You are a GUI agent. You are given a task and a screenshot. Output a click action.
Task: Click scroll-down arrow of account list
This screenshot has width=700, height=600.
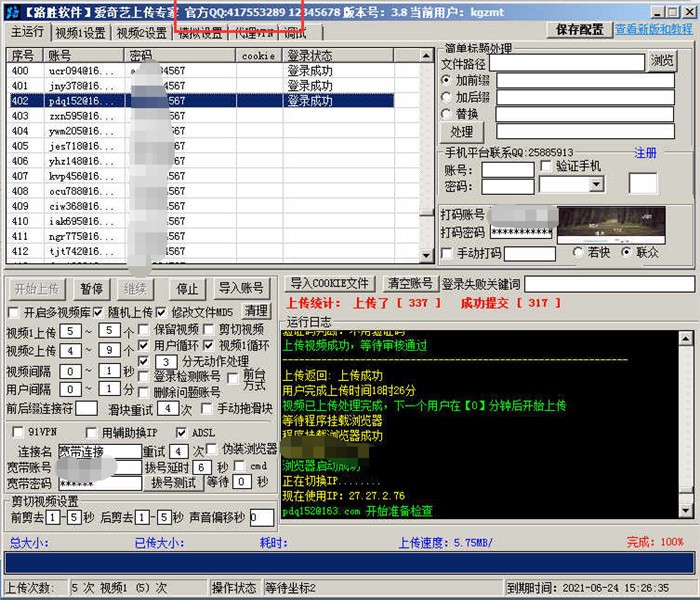tap(426, 255)
